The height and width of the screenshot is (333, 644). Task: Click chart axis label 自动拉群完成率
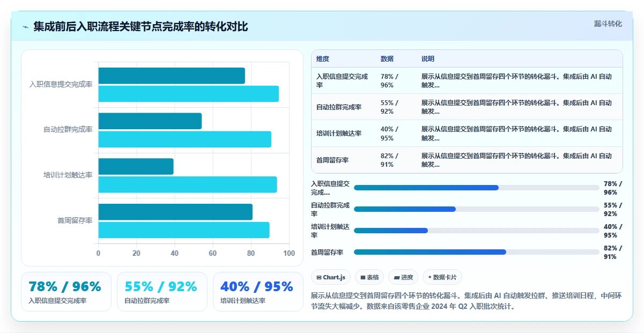point(68,130)
